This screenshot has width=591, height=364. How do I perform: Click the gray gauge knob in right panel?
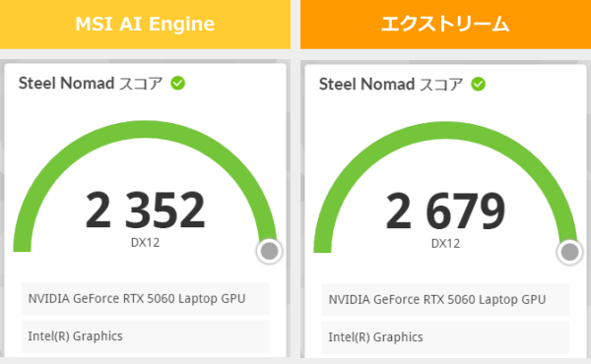point(570,252)
